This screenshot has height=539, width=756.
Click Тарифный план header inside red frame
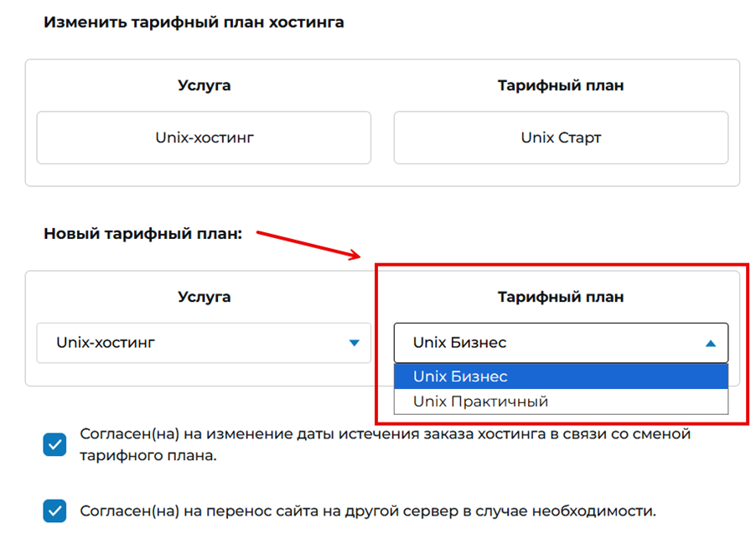[x=561, y=297]
